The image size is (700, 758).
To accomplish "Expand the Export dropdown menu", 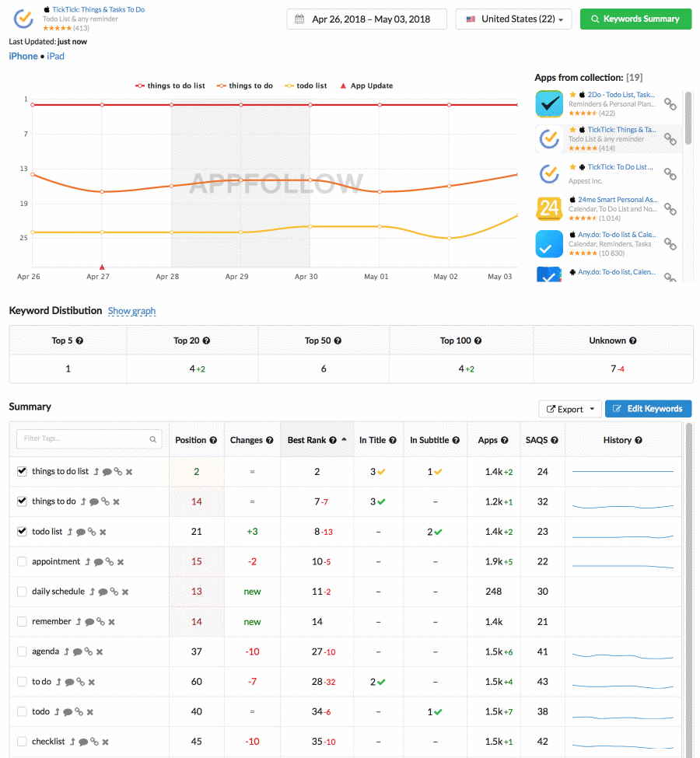I will click(x=572, y=409).
